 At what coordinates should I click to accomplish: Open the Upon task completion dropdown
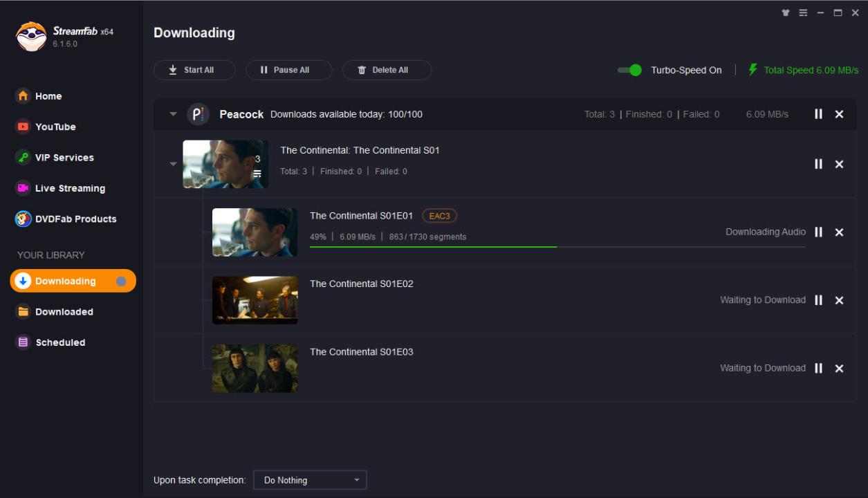[310, 480]
